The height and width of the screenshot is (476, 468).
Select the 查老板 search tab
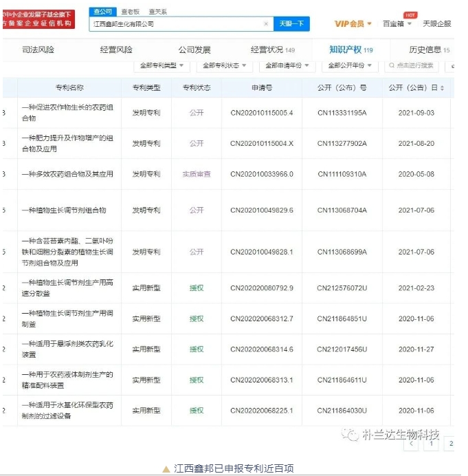(x=130, y=12)
